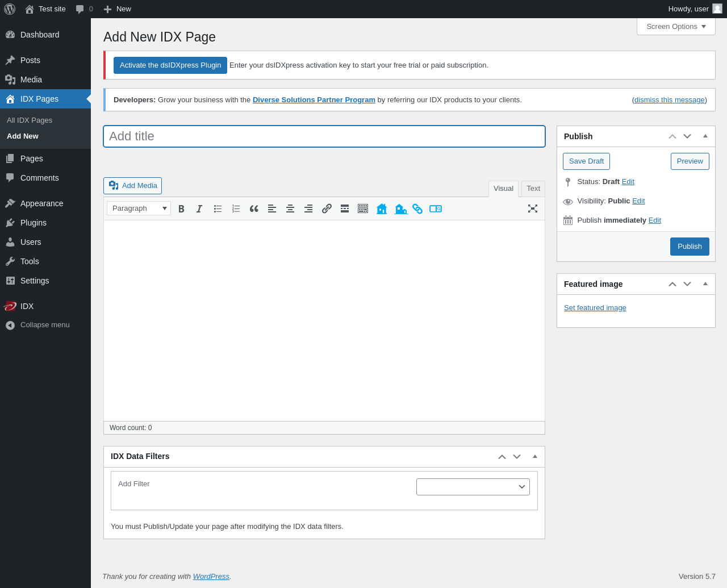Open the WordPress logo menu
Screen dimensions: 727x588
coord(10,9)
